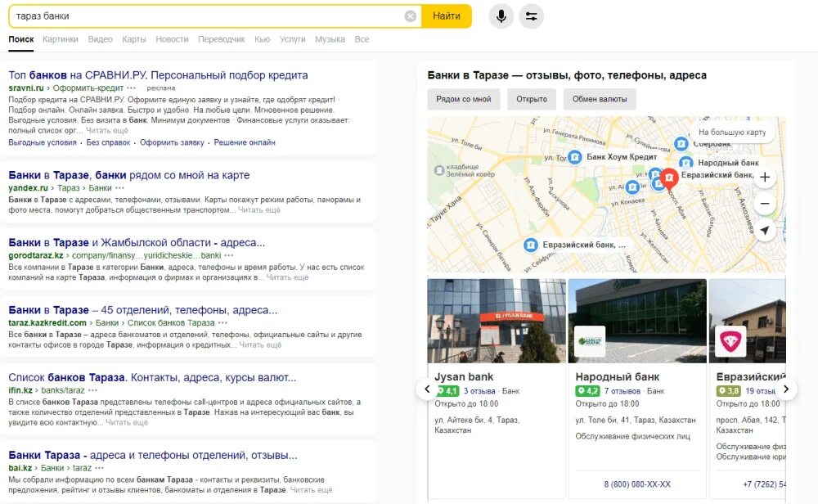
Task: Click the Без справок sitelink
Action: tap(109, 142)
